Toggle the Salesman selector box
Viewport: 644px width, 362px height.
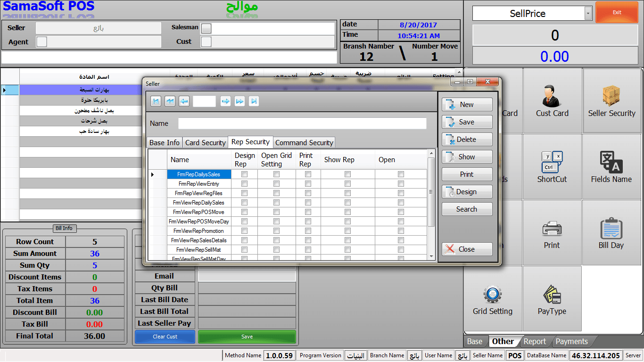pos(206,29)
